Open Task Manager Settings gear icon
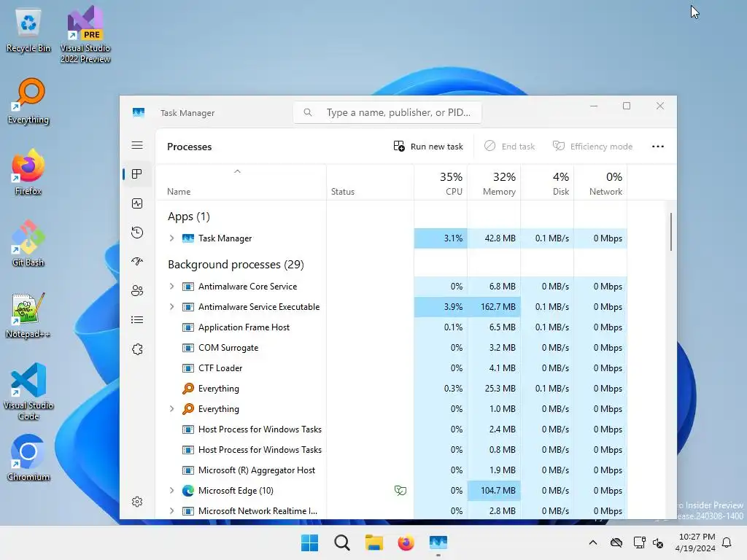 pos(137,502)
